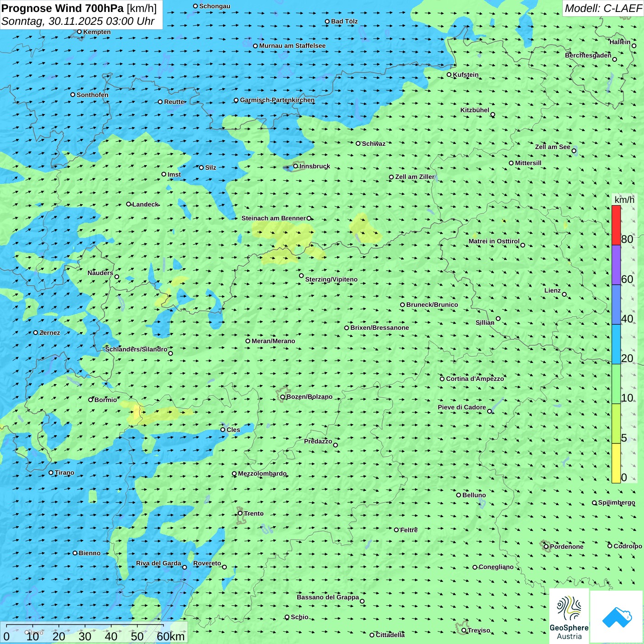Select the Bozen/Bolzano city marker
644x644 pixels.
click(282, 397)
